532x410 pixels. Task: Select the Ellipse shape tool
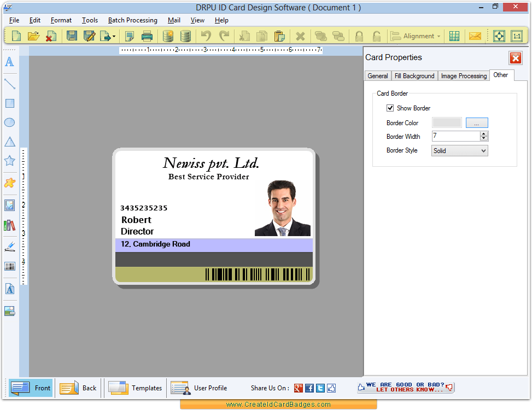click(9, 122)
